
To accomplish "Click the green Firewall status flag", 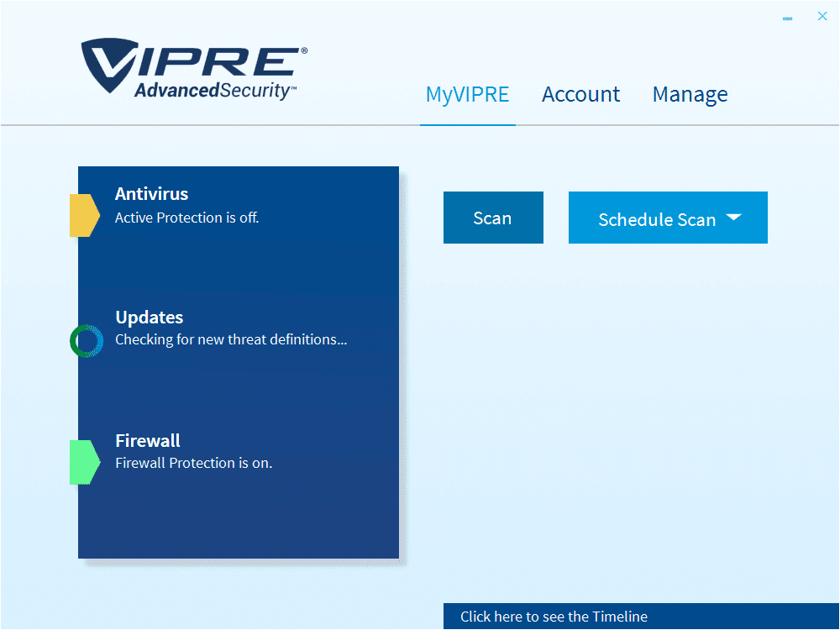I will click(x=85, y=462).
